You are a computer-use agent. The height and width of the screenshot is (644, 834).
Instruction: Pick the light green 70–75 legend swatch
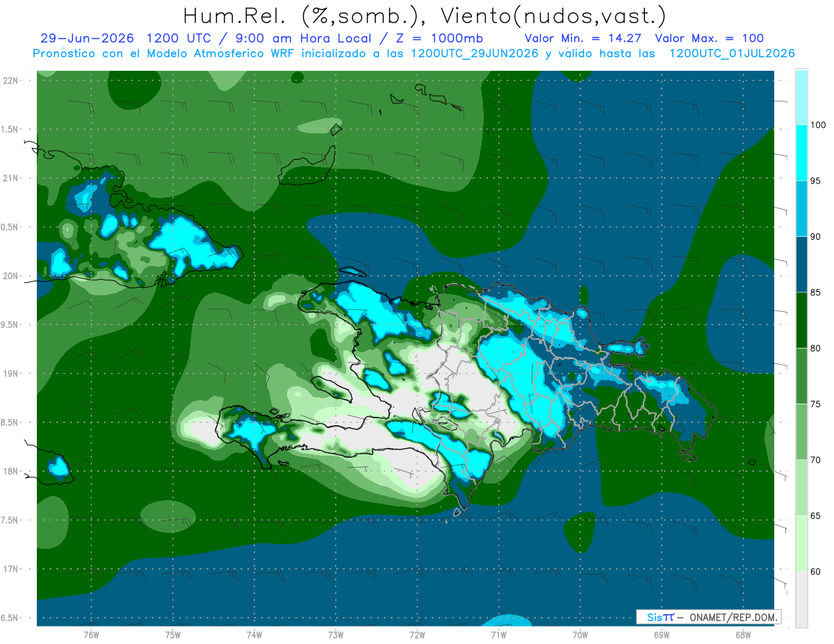pyautogui.click(x=801, y=432)
